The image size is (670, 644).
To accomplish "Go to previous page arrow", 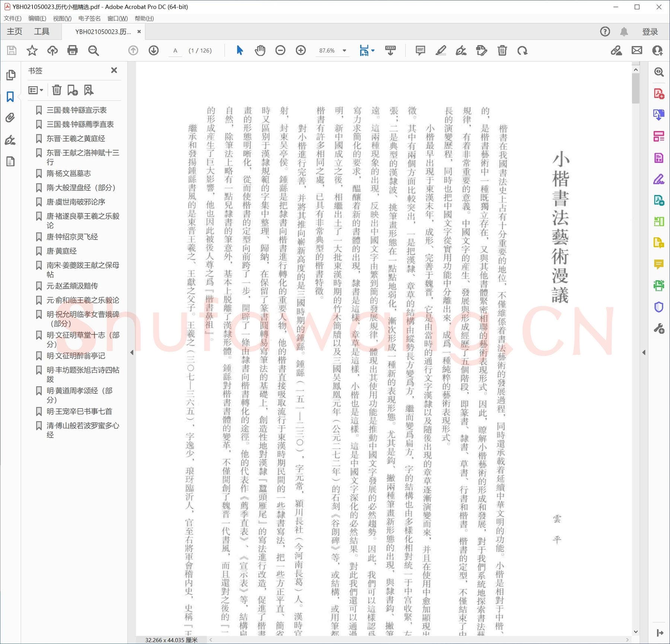I will [133, 51].
